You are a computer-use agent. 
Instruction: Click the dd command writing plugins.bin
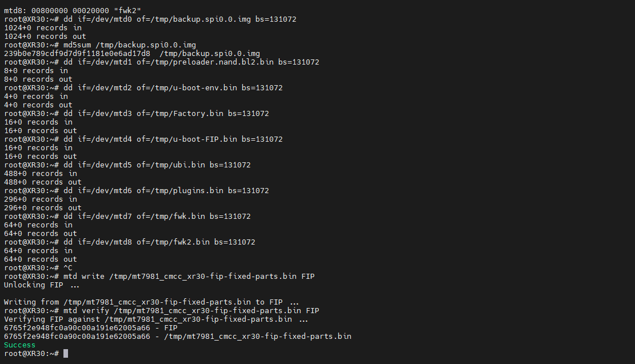[166, 190]
